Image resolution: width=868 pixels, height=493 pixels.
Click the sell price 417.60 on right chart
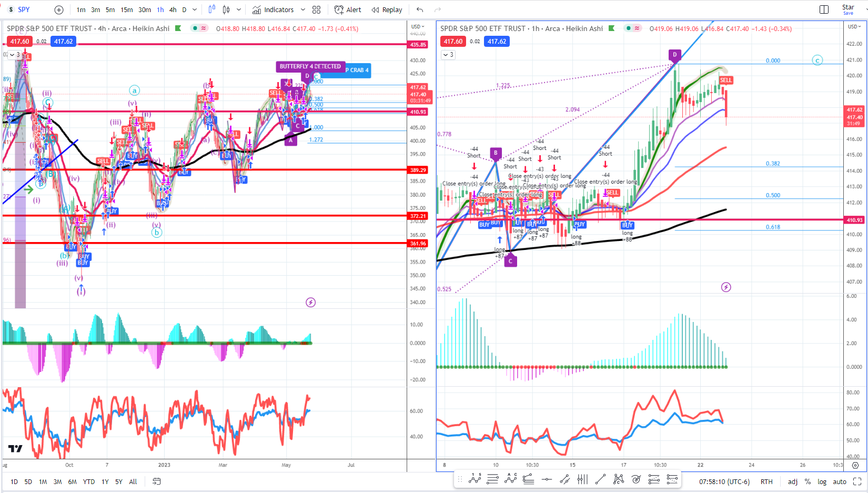tap(453, 42)
